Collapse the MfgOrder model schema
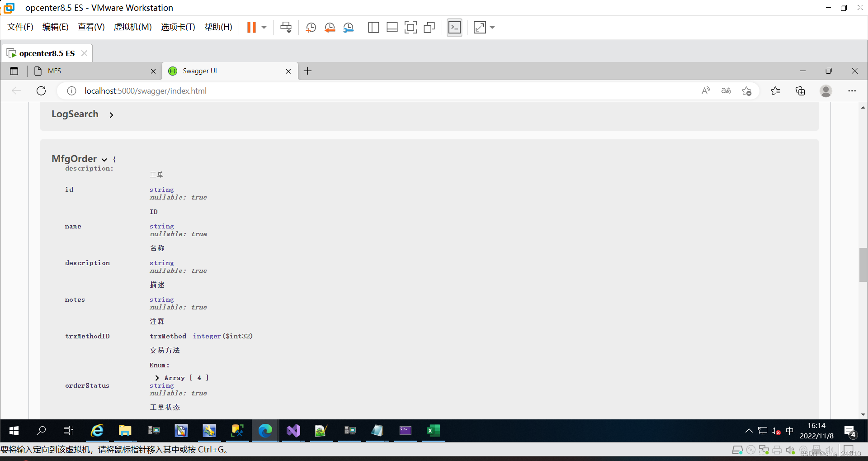Image resolution: width=868 pixels, height=461 pixels. pyautogui.click(x=104, y=159)
